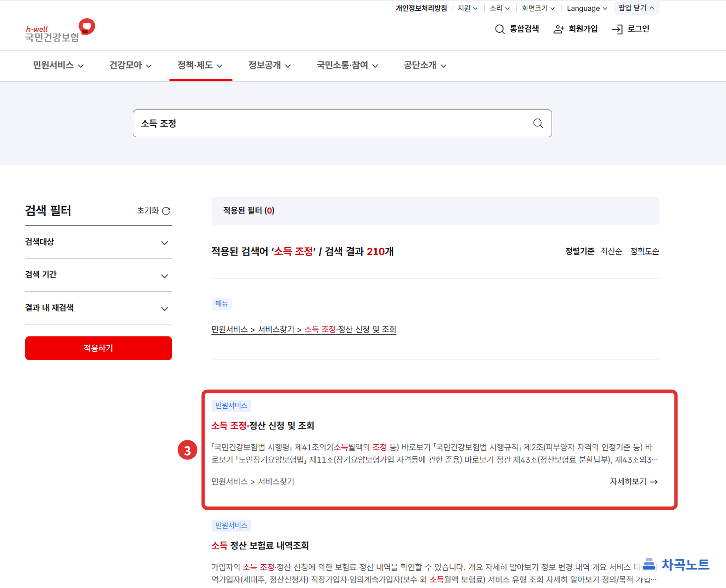Image resolution: width=726 pixels, height=588 pixels.
Task: Sort results by 정확도순
Action: (x=644, y=252)
